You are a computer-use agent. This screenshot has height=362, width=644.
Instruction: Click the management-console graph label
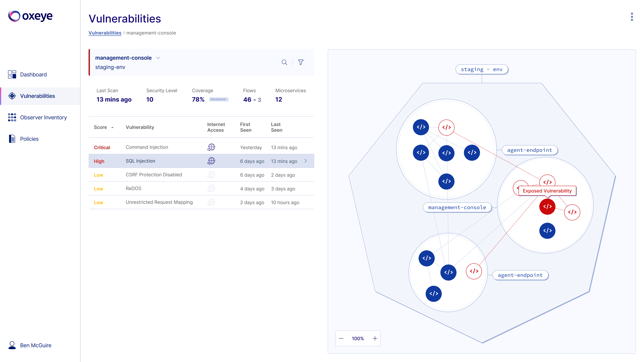457,207
